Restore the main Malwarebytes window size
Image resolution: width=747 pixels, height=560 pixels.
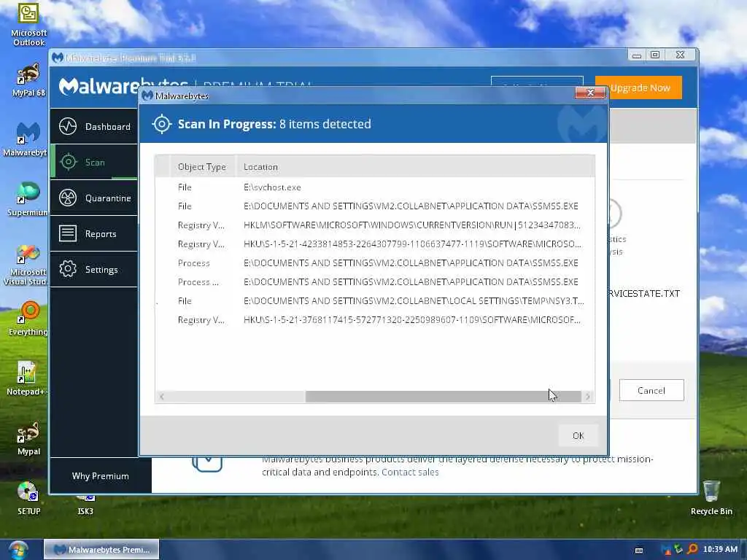point(655,55)
